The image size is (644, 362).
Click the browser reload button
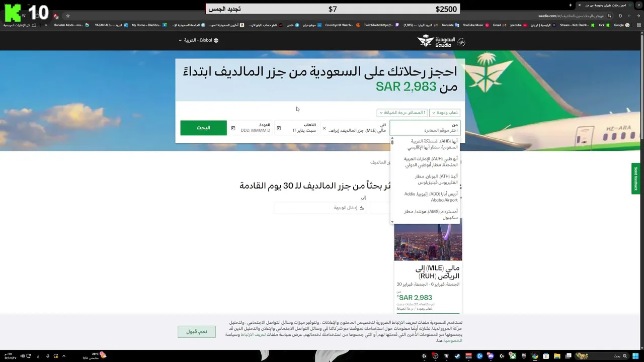[x=620, y=16]
